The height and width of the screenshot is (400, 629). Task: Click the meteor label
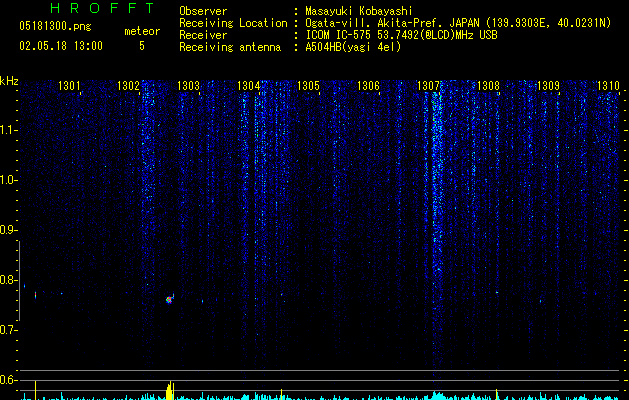coord(142,31)
